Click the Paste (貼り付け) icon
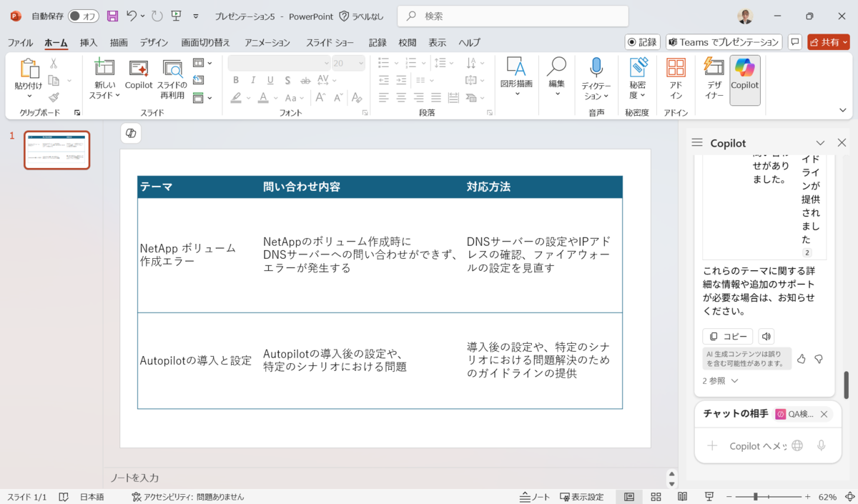 [29, 69]
